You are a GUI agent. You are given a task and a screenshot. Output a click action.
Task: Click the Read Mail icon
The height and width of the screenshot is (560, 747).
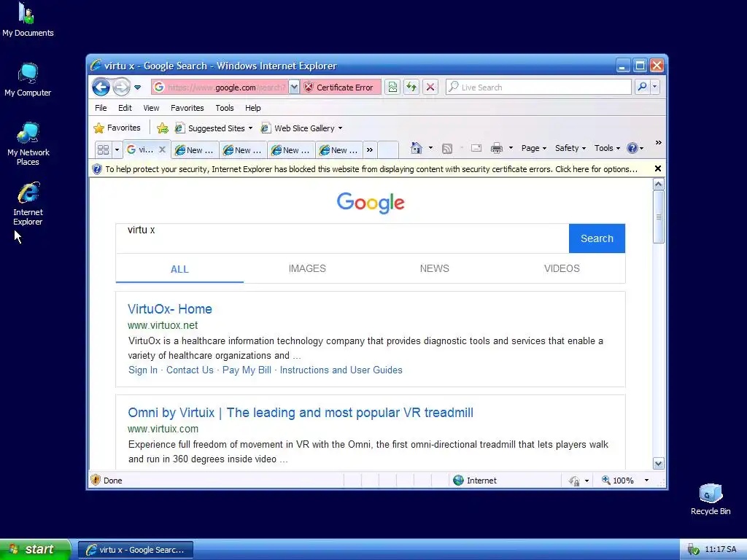[476, 148]
